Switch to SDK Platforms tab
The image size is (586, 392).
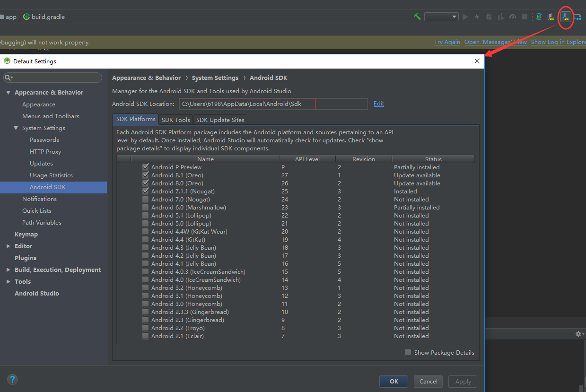pyautogui.click(x=135, y=119)
